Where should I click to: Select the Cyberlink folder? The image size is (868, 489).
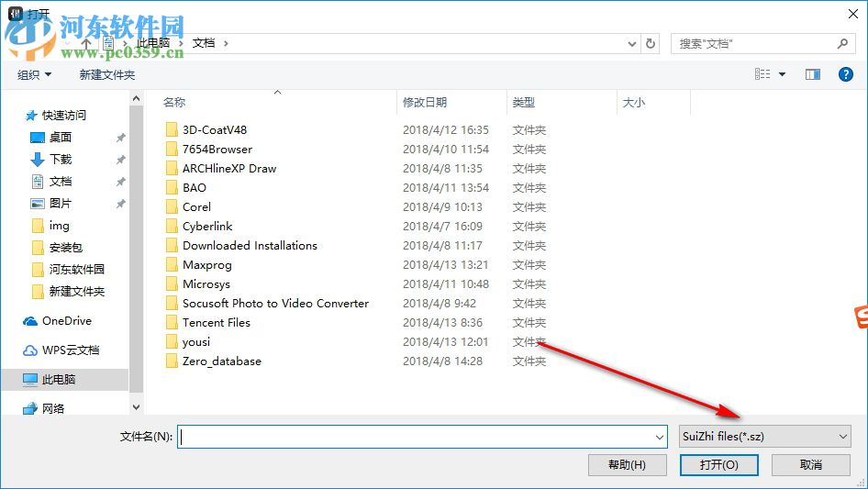[x=207, y=226]
